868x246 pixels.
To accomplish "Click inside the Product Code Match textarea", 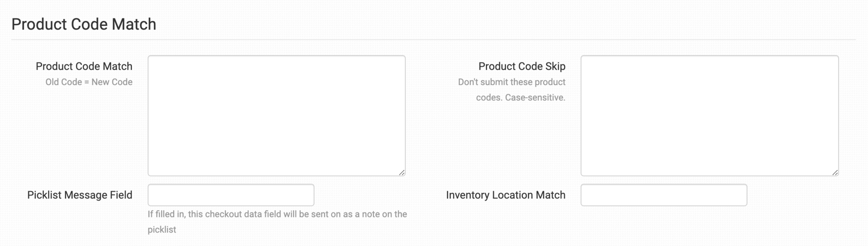I will tap(277, 116).
